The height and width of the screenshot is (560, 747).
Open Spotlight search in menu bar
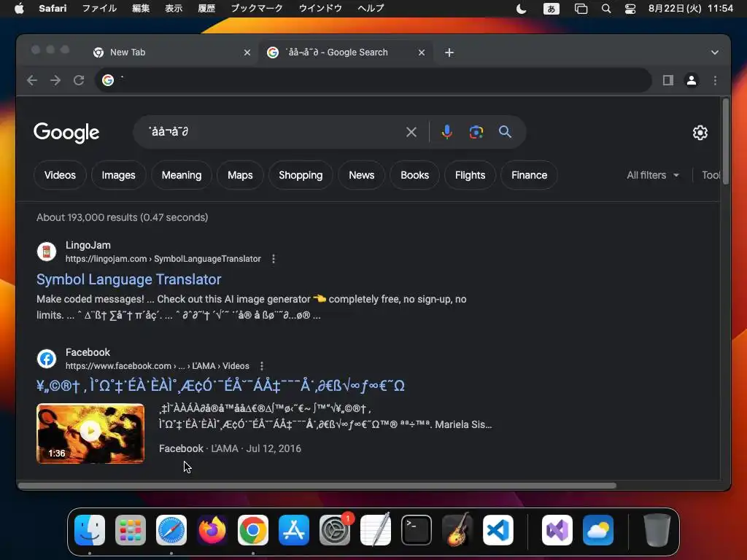606,9
